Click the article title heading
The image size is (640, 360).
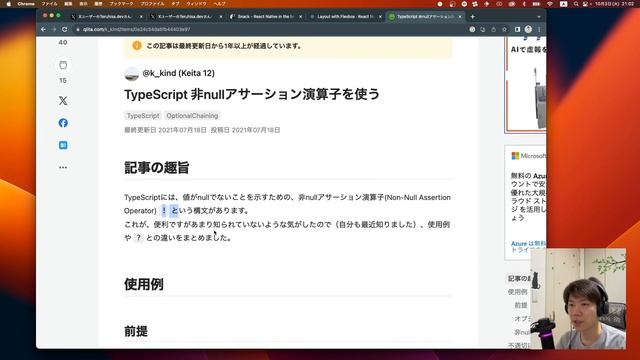point(252,94)
